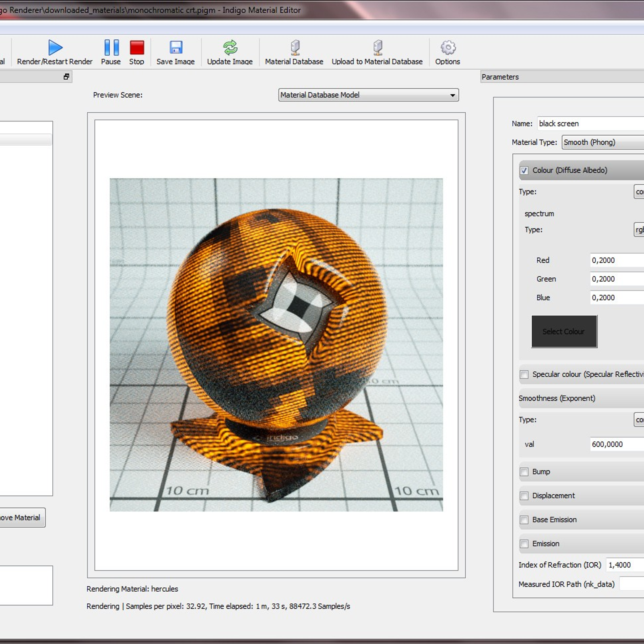Enable the Bump checkbox
The width and height of the screenshot is (644, 644).
[x=524, y=472]
